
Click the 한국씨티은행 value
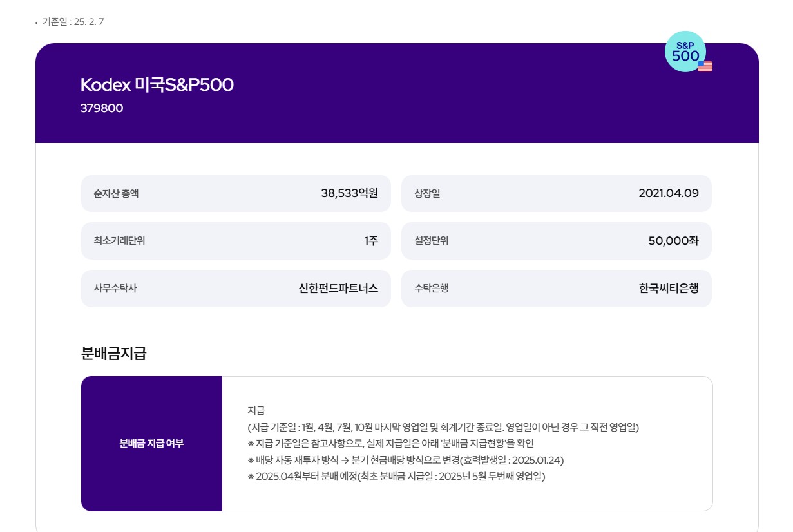pyautogui.click(x=669, y=289)
